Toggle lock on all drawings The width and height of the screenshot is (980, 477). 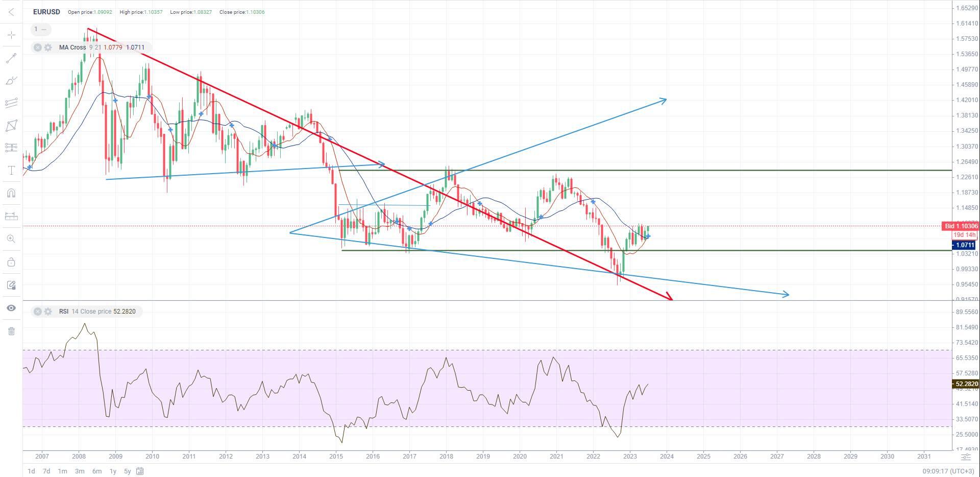point(11,263)
